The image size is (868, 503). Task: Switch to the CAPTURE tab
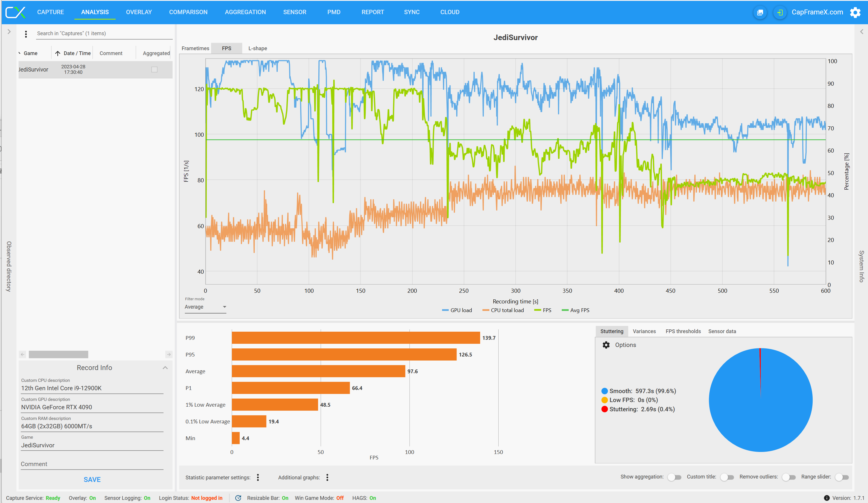(x=51, y=12)
